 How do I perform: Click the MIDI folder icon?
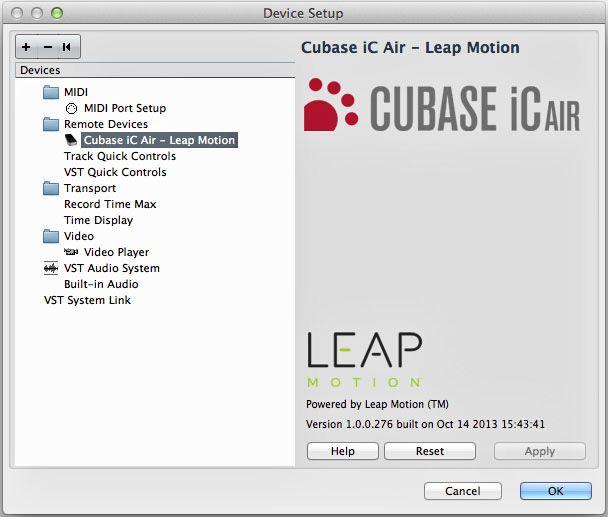[x=51, y=92]
